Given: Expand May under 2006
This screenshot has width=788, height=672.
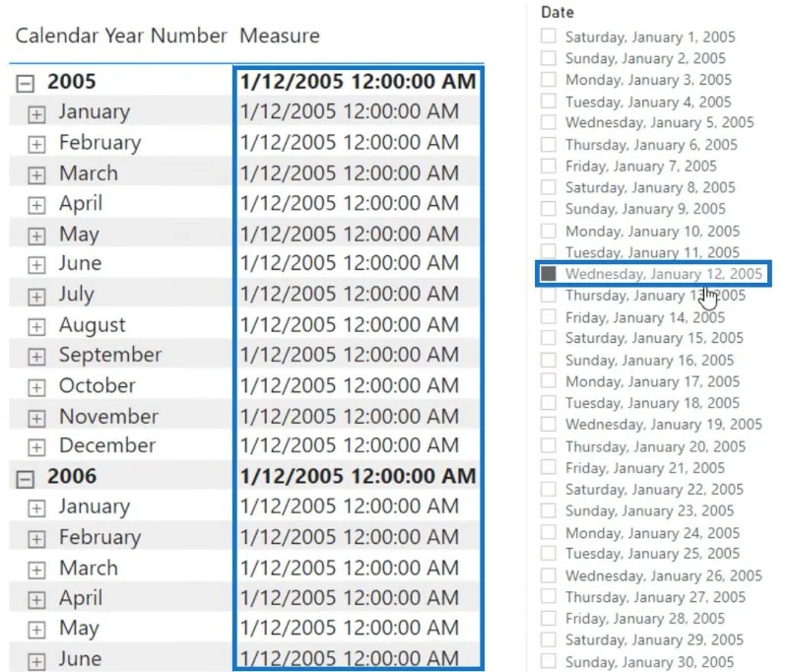Looking at the screenshot, I should pyautogui.click(x=36, y=630).
